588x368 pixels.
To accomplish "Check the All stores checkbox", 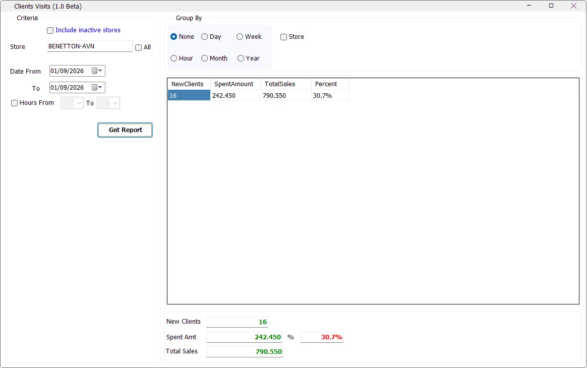I will tap(138, 47).
